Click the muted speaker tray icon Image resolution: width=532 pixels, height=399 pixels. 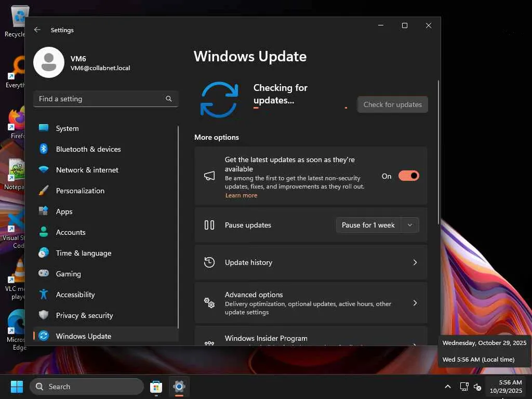pos(477,387)
